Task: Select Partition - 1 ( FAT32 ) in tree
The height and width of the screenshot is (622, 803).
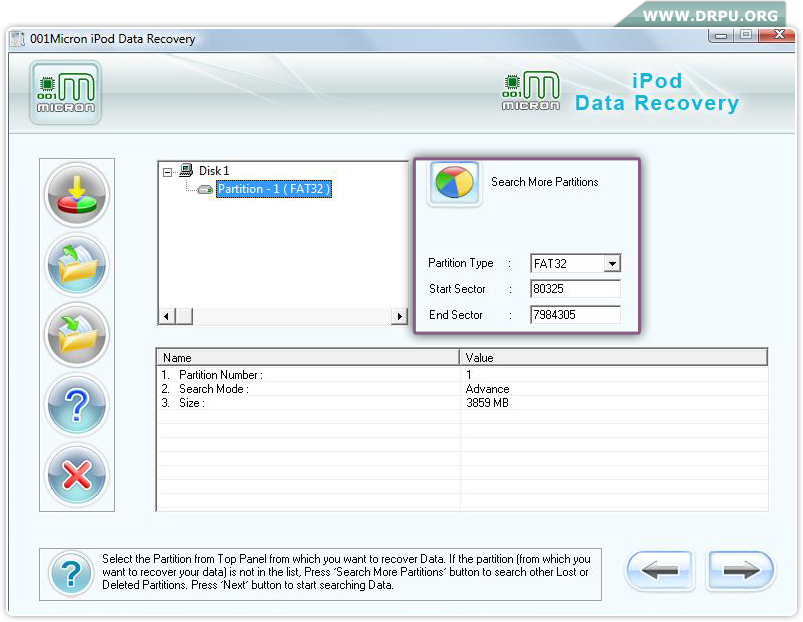Action: [x=274, y=189]
